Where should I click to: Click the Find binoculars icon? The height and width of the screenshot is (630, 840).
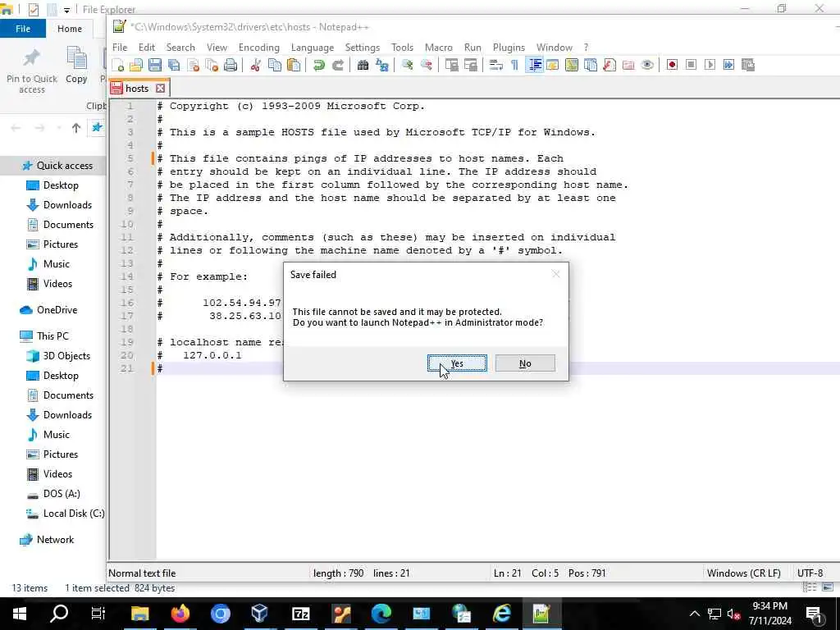tap(363, 66)
